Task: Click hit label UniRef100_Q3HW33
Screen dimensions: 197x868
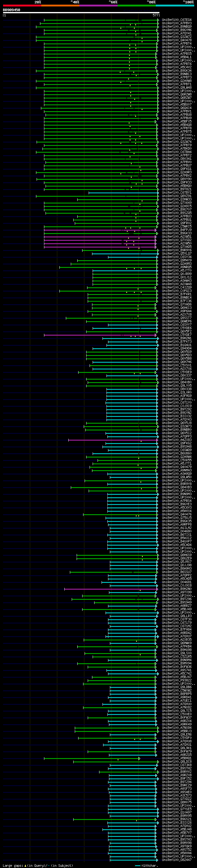Action: (x=177, y=200)
